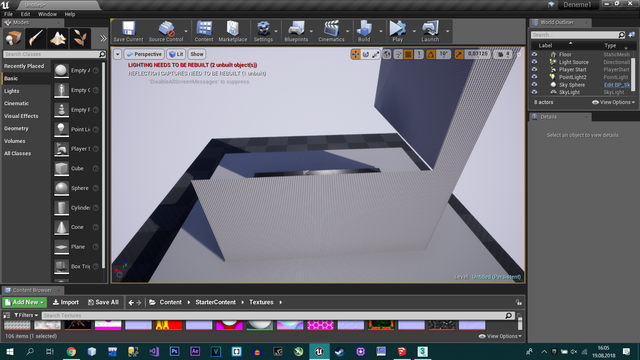Open the Content toolbar button
640x360 pixels.
tap(204, 31)
